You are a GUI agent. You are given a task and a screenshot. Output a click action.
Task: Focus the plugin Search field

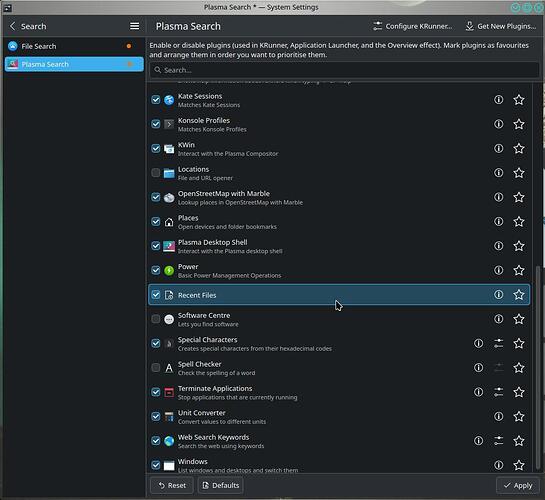point(344,70)
